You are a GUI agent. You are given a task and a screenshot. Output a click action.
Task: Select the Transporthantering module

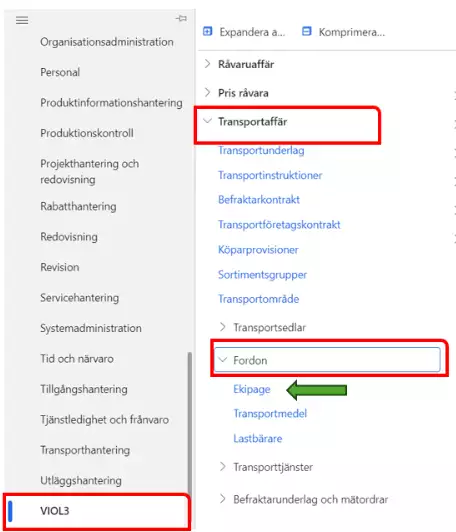pyautogui.click(x=85, y=450)
